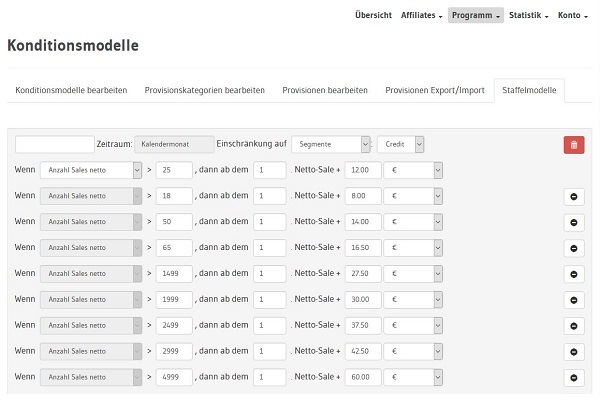Remove the row with threshold 2499
Viewport: 600px width, 400px height.
pyautogui.click(x=574, y=326)
